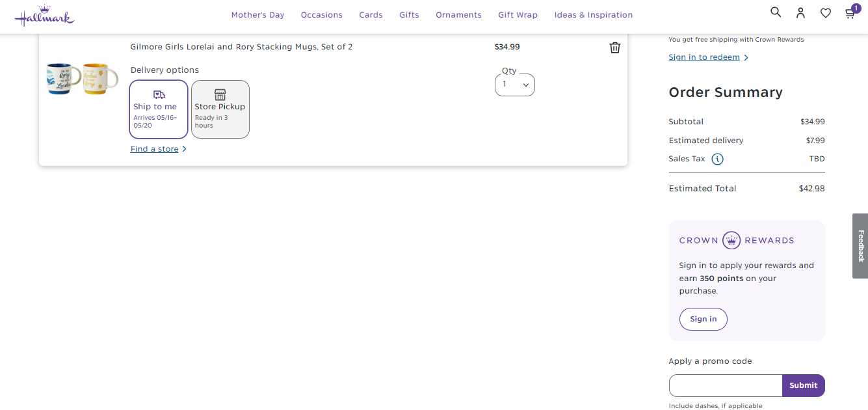Click the free shipping Crown Rewards note
This screenshot has width=868, height=410.
[736, 40]
